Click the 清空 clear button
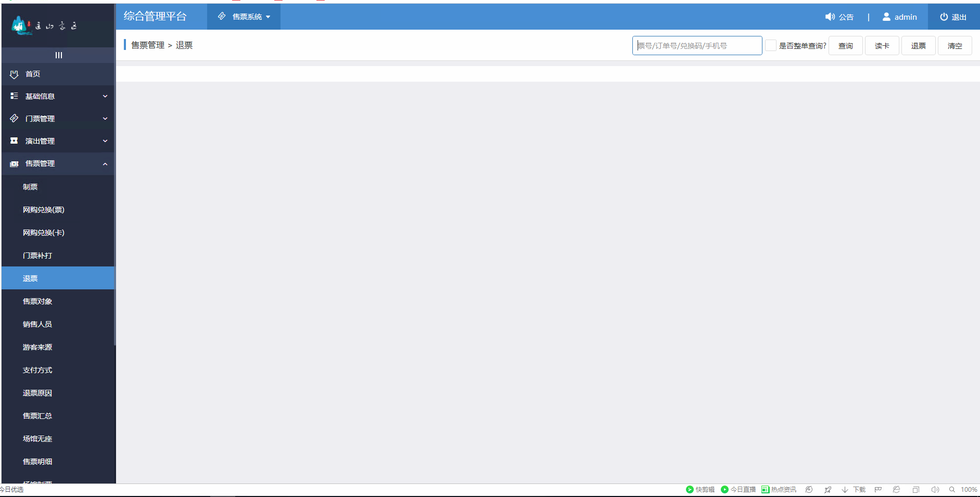The width and height of the screenshot is (980, 497). pyautogui.click(x=954, y=46)
